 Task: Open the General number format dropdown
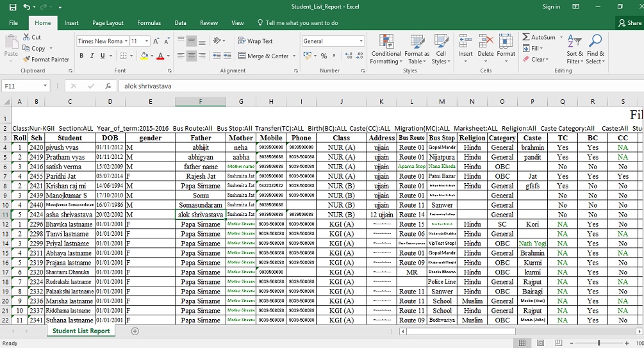pos(361,41)
